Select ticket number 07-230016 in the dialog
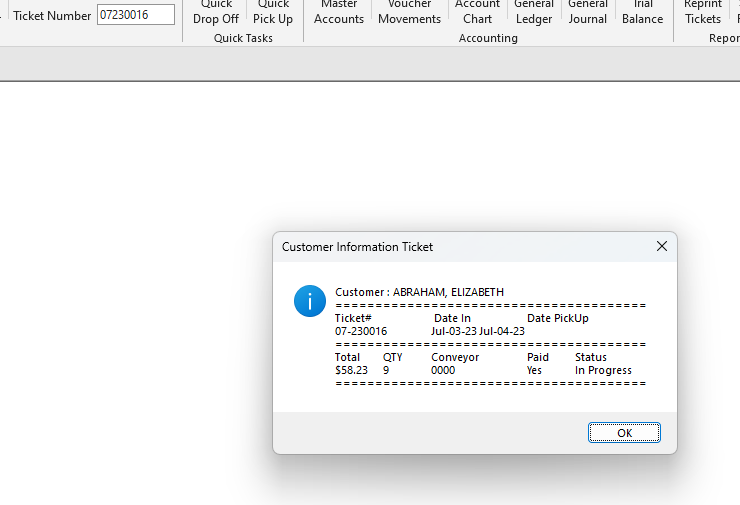 tap(361, 331)
